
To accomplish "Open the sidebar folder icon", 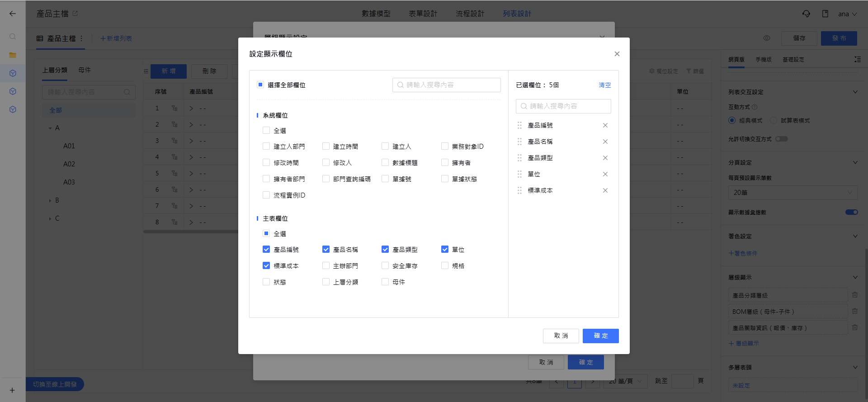I will (13, 55).
